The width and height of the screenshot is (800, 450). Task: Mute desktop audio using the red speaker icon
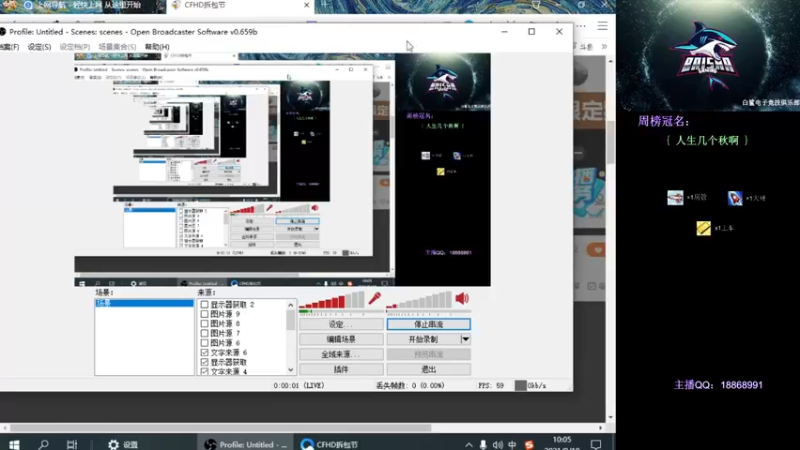click(462, 298)
